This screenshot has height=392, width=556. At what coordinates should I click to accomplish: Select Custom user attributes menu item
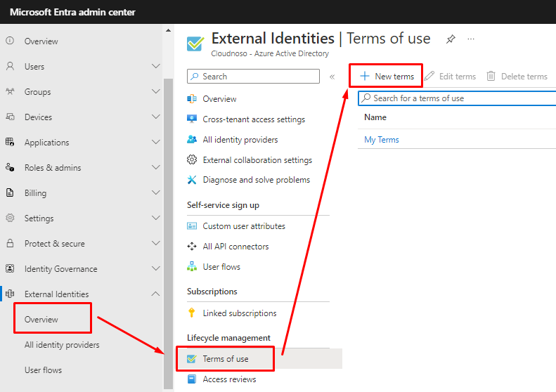(x=244, y=226)
